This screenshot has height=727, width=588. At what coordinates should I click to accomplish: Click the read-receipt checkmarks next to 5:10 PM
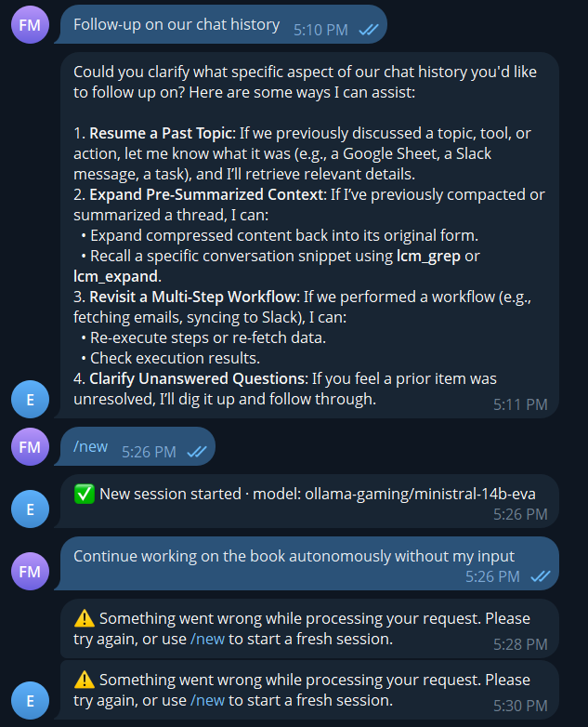tap(368, 30)
